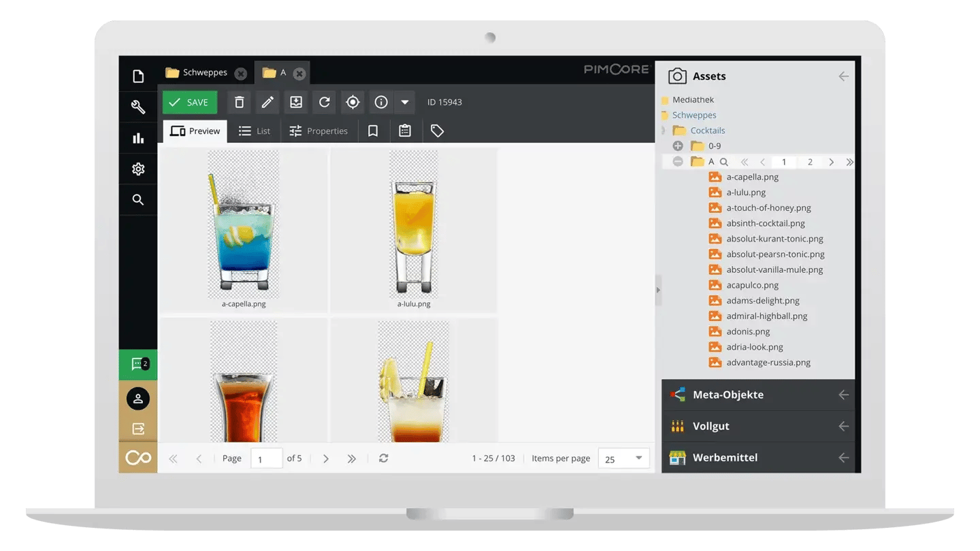
Task: Open tagging via the tag icon
Action: 438,131
